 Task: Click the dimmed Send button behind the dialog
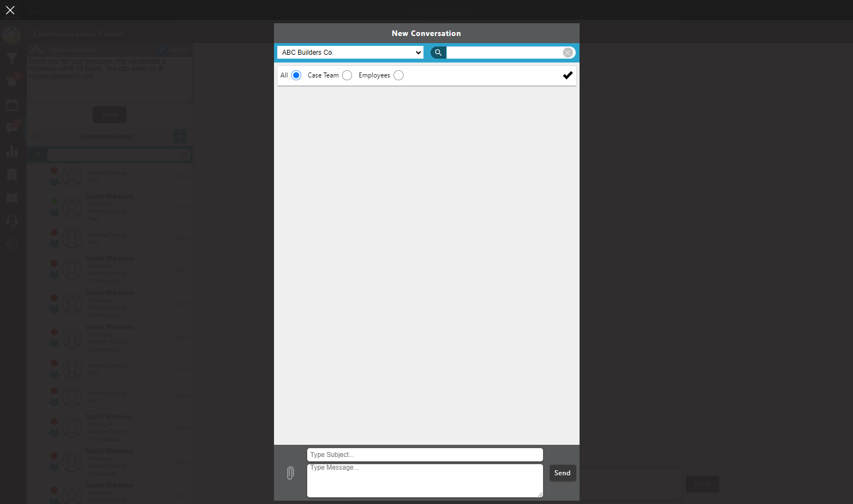point(702,484)
